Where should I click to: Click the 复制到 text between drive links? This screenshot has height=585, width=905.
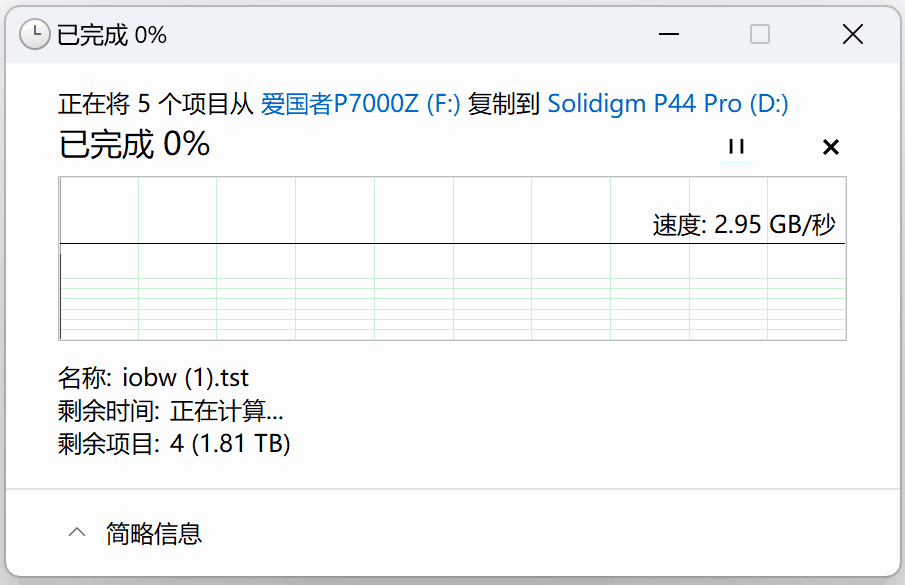point(504,103)
